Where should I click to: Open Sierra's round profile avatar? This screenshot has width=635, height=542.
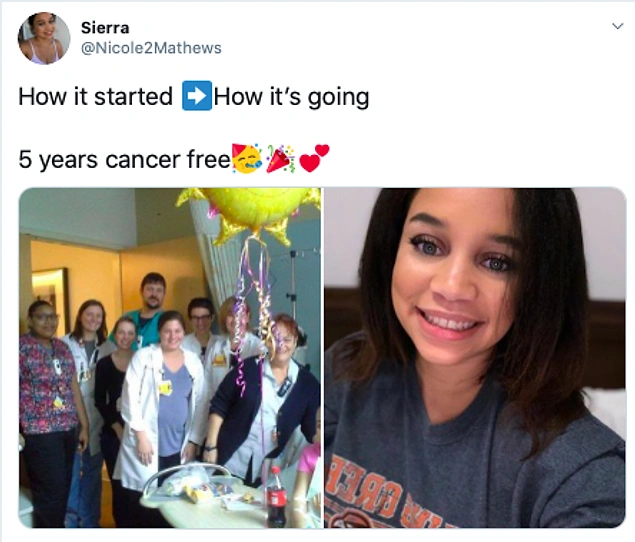44,38
